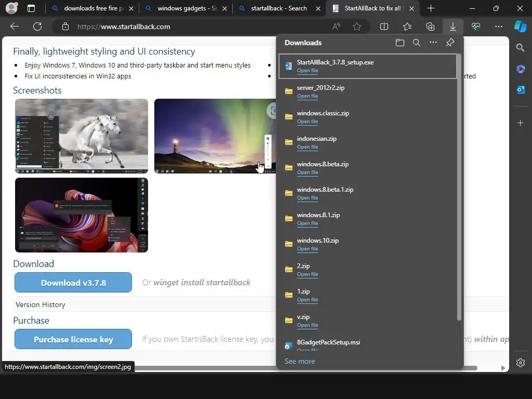Click the address bar URL
This screenshot has height=399, width=532.
[x=124, y=26]
